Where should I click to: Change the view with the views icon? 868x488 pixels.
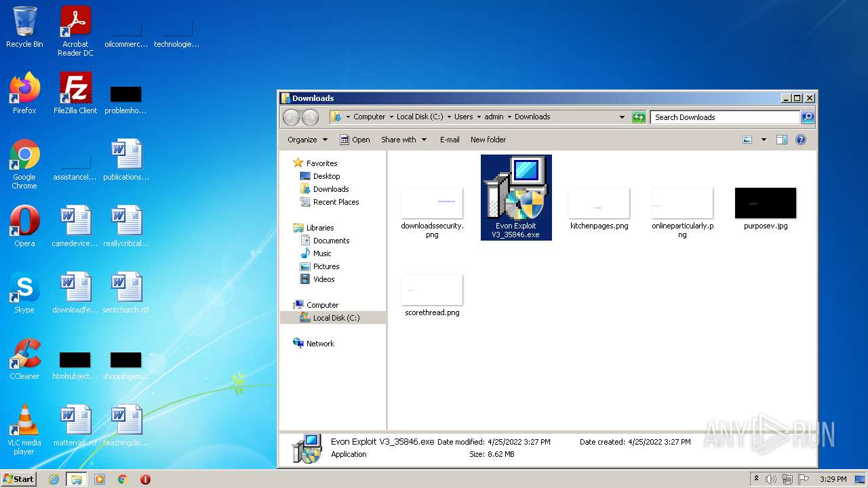coord(747,140)
